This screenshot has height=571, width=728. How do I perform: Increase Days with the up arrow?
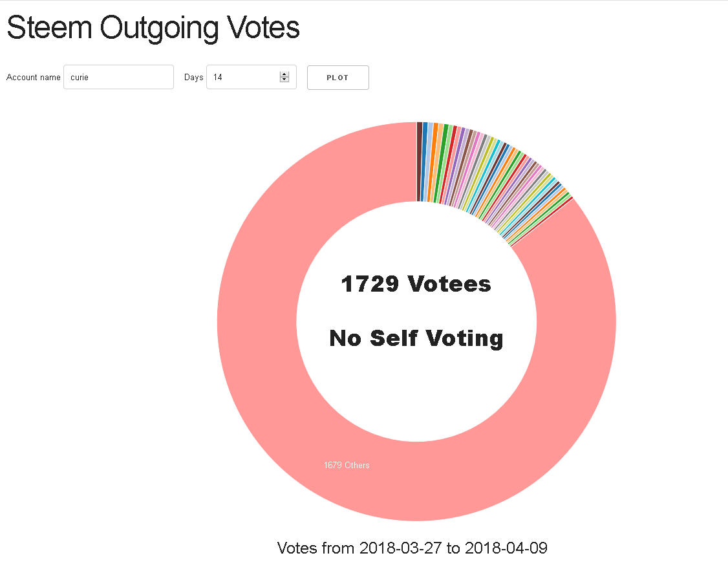tap(284, 74)
